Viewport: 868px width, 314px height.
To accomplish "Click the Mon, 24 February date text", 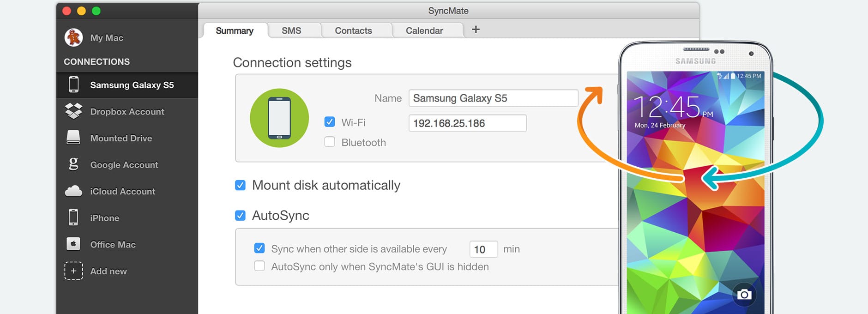I will pos(660,125).
